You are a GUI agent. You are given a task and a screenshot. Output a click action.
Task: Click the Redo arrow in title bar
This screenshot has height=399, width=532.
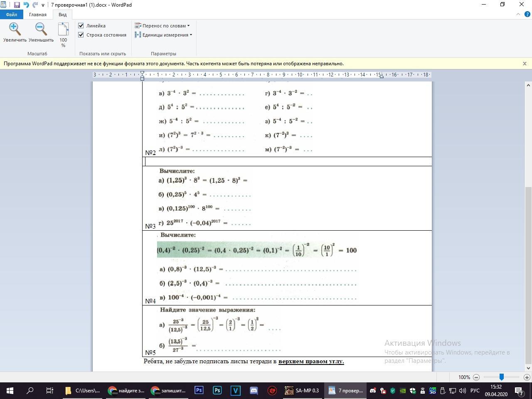(x=35, y=5)
